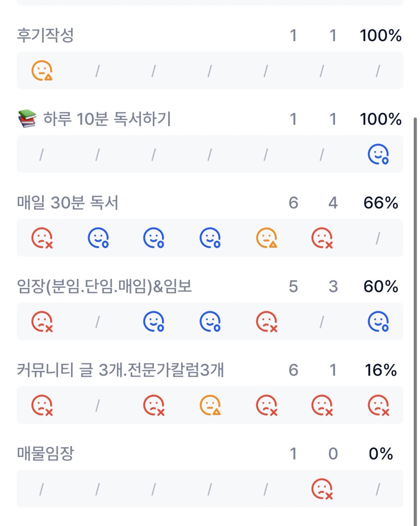Tap last red face in 커뮤니티 글 row

pos(378,405)
